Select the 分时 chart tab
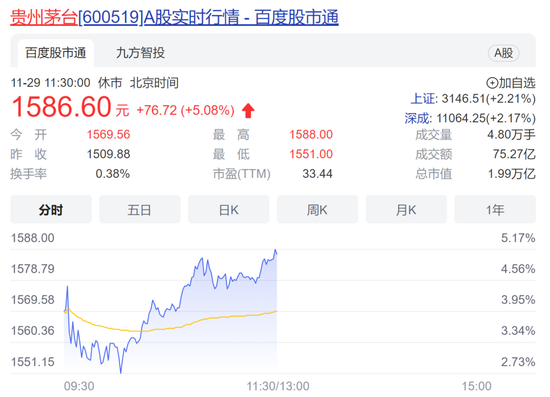The height and width of the screenshot is (397, 550). click(x=51, y=209)
